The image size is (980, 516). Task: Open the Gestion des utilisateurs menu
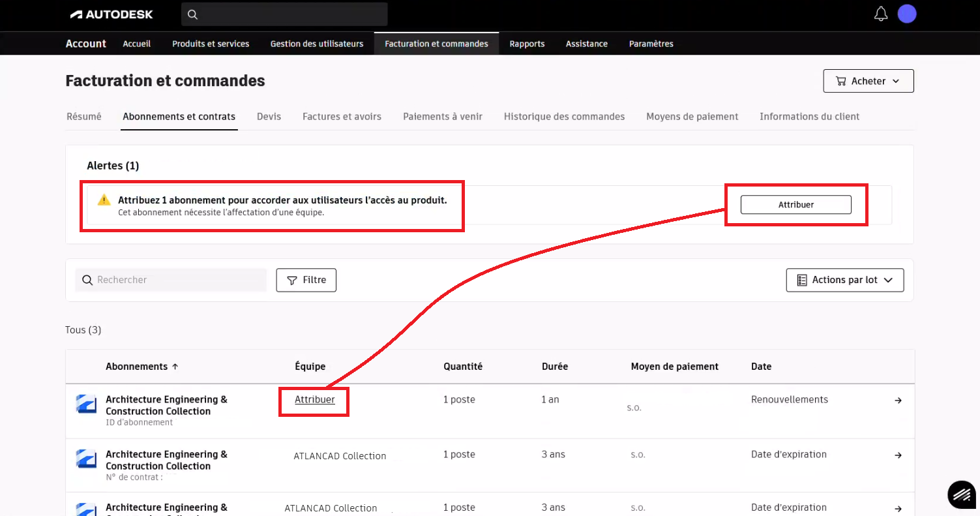[x=316, y=44]
